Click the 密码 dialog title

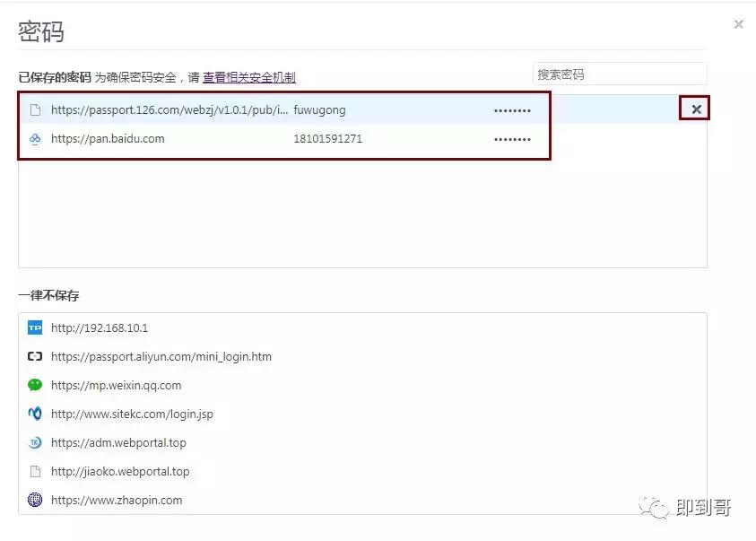point(41,31)
